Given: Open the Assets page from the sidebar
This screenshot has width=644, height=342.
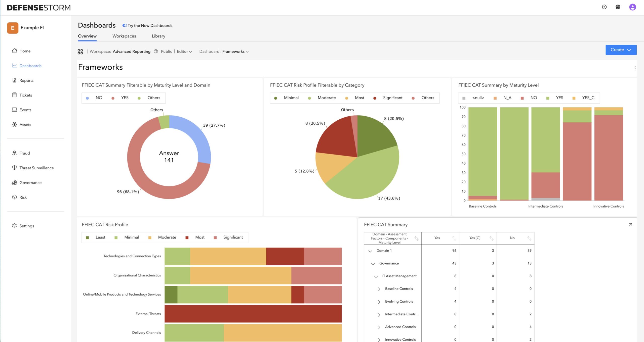Looking at the screenshot, I should (x=25, y=124).
